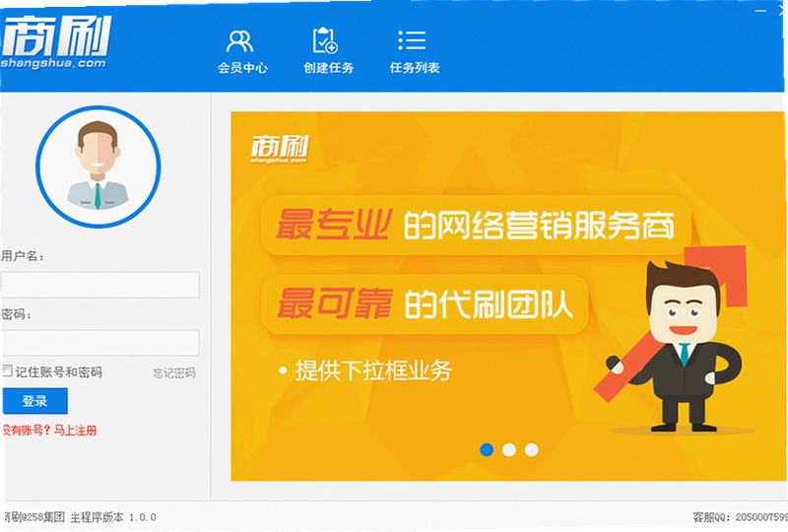
Task: Open the 任务列表 list icon
Action: 412,40
